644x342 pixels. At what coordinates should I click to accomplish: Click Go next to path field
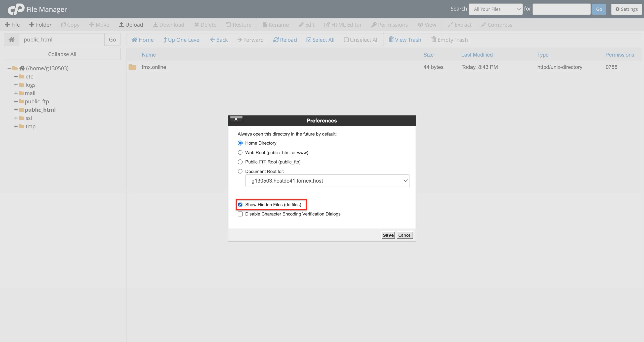tap(112, 39)
